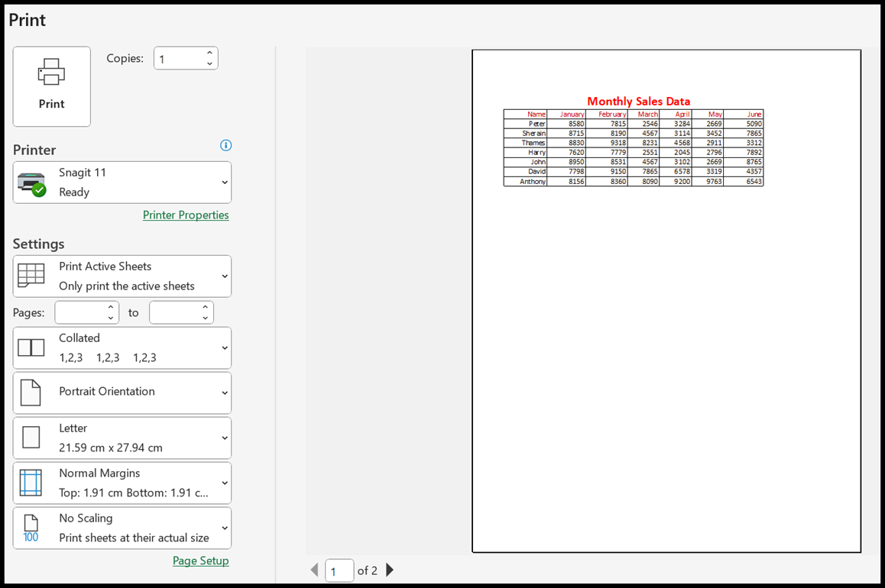Click the Normal Margins icon

pyautogui.click(x=31, y=483)
